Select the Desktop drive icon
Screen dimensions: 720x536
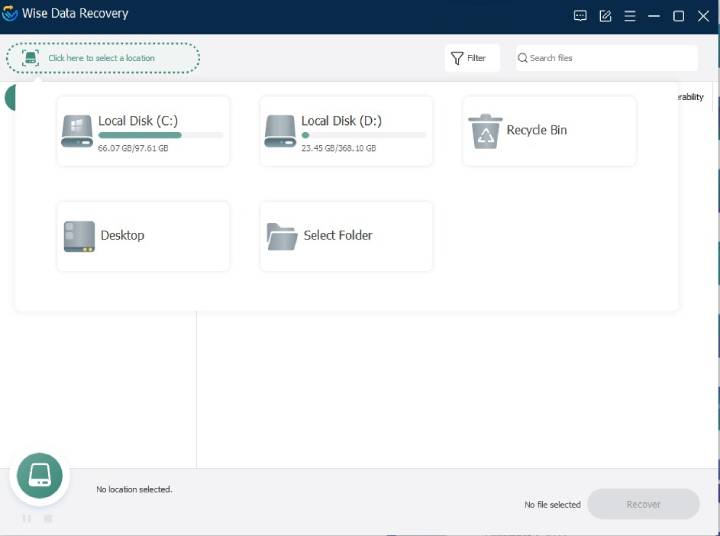pyautogui.click(x=79, y=237)
